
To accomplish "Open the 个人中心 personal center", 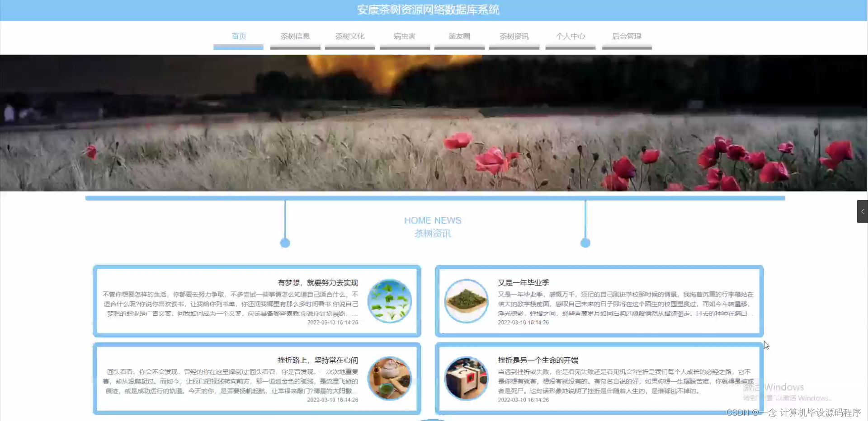I will (570, 36).
